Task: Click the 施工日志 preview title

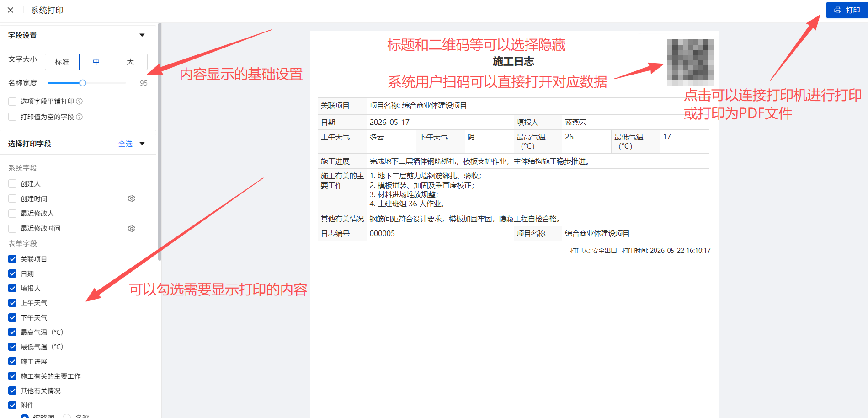Action: [513, 62]
